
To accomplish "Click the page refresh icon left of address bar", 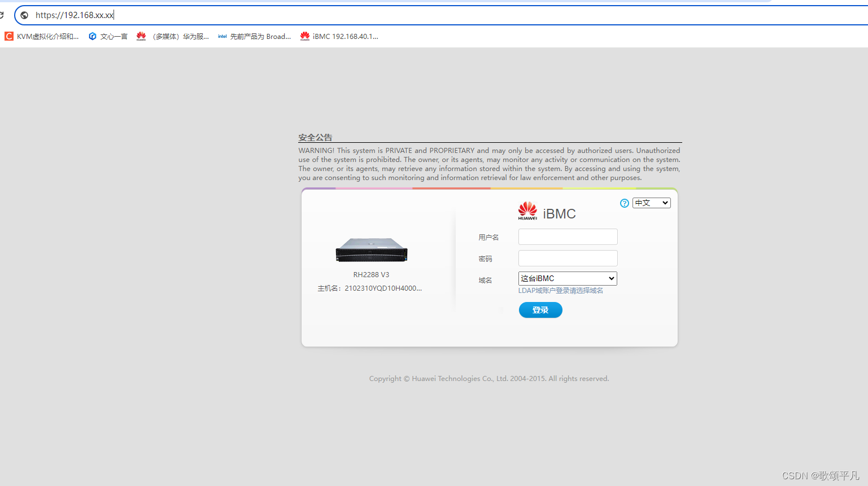I will (3, 15).
